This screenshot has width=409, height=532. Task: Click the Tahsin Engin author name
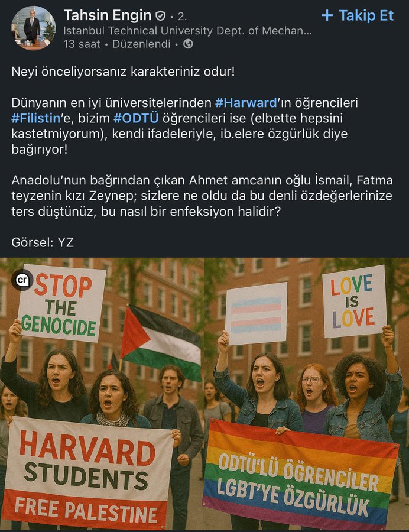107,15
